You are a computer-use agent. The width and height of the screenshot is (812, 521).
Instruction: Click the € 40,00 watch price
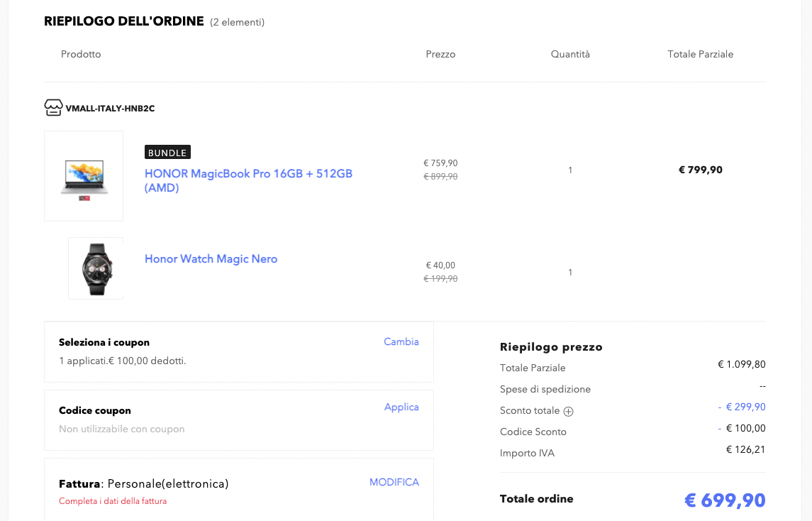[440, 265]
